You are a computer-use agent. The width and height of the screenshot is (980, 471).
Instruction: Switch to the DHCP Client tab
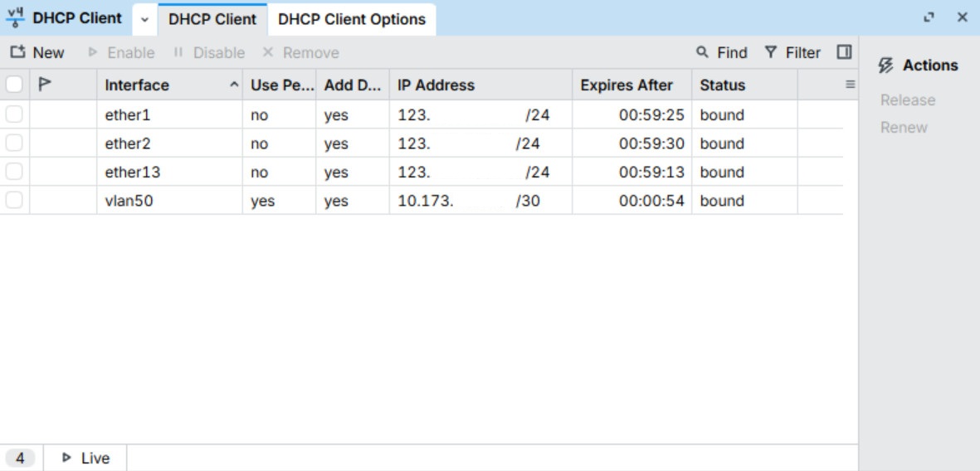[x=212, y=19]
